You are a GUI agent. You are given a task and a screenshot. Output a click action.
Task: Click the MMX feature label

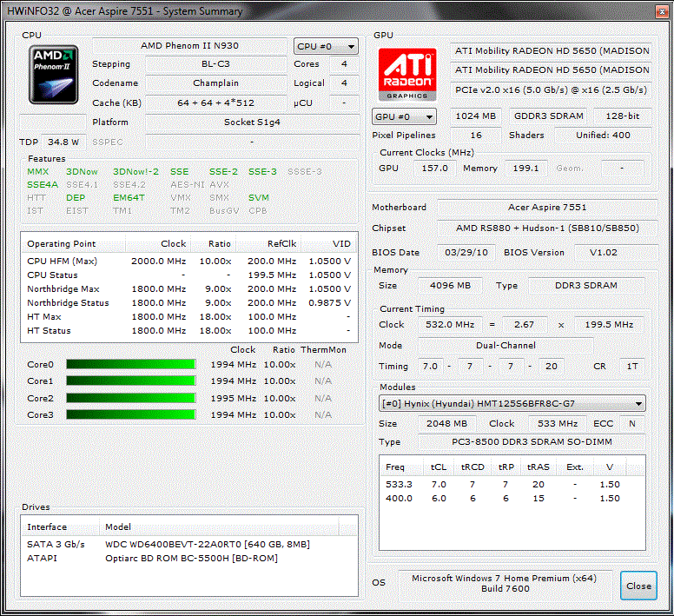pos(38,171)
